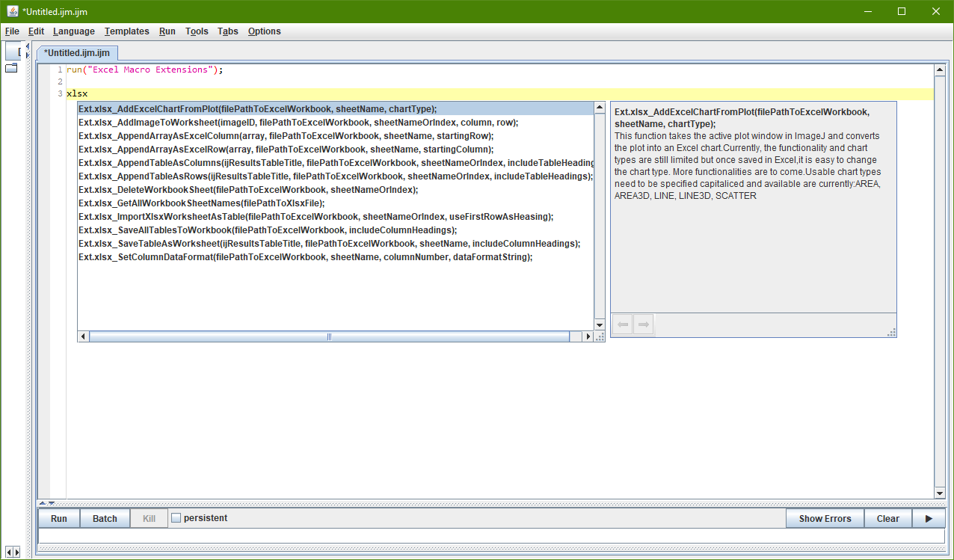Minimize the script editor window
This screenshot has height=560, width=954.
870,11
